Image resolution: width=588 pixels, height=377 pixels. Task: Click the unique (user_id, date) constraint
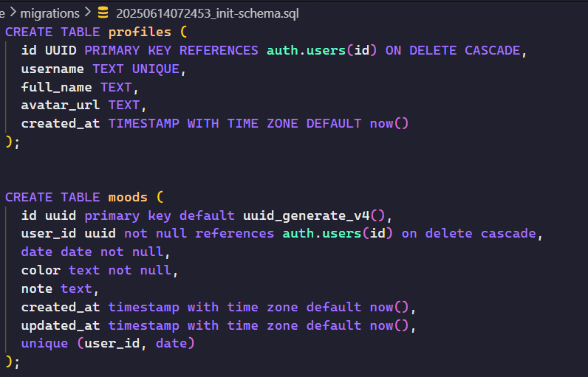tap(108, 344)
